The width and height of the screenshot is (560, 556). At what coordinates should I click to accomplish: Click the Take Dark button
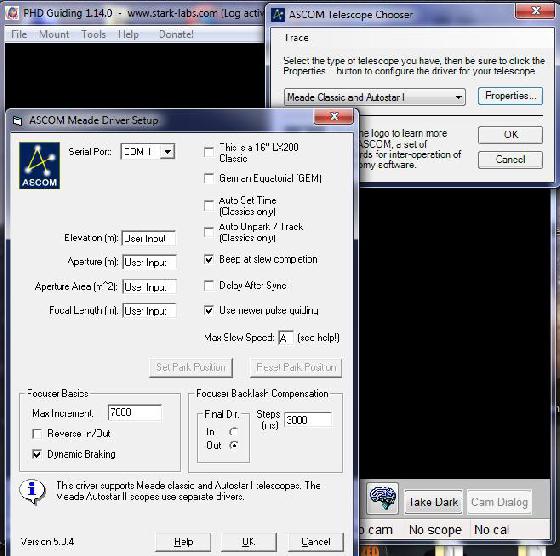[x=433, y=502]
